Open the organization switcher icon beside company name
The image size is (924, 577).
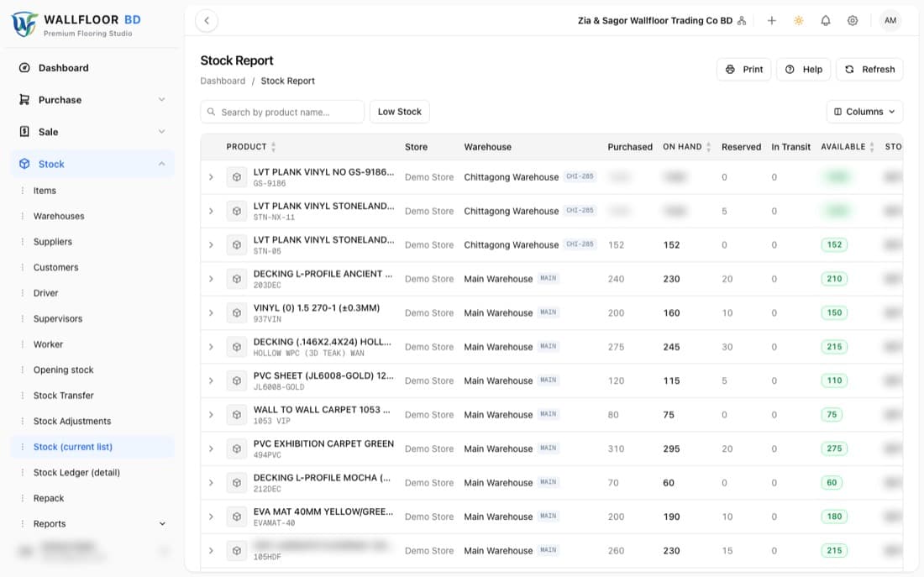click(x=742, y=21)
